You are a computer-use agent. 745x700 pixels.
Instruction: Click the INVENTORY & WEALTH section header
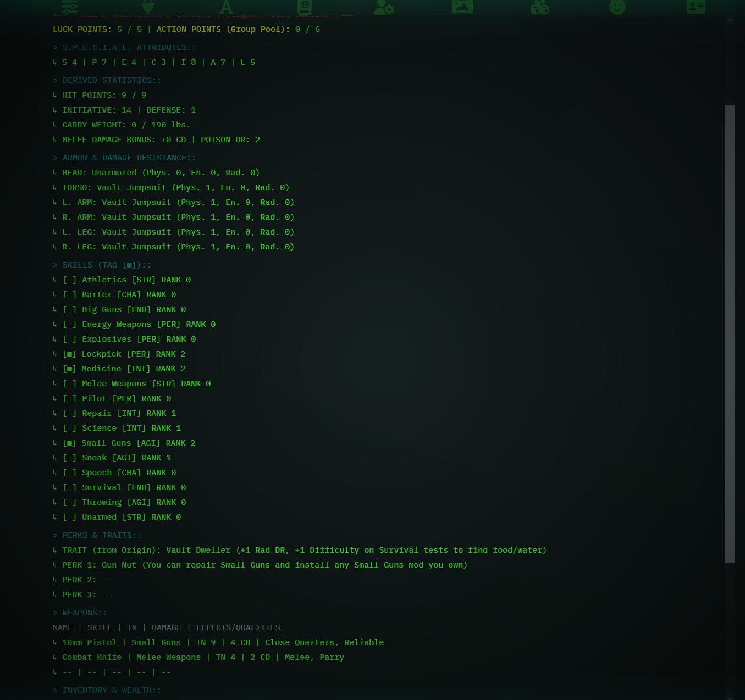pos(107,690)
